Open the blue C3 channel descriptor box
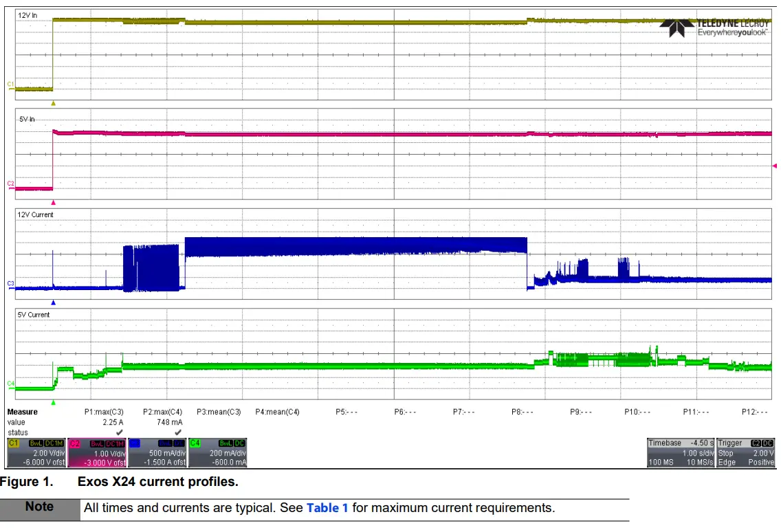The width and height of the screenshot is (781, 532). coord(156,452)
